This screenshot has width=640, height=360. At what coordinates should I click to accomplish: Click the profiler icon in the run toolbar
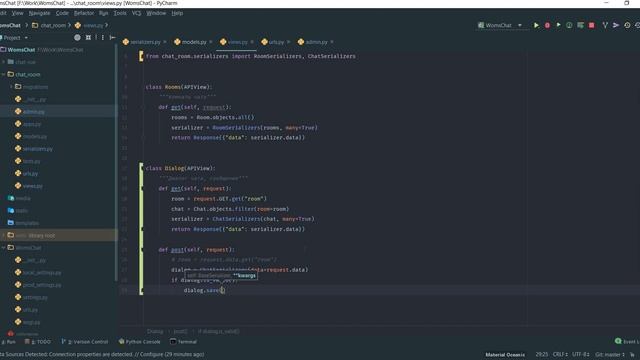pos(569,25)
